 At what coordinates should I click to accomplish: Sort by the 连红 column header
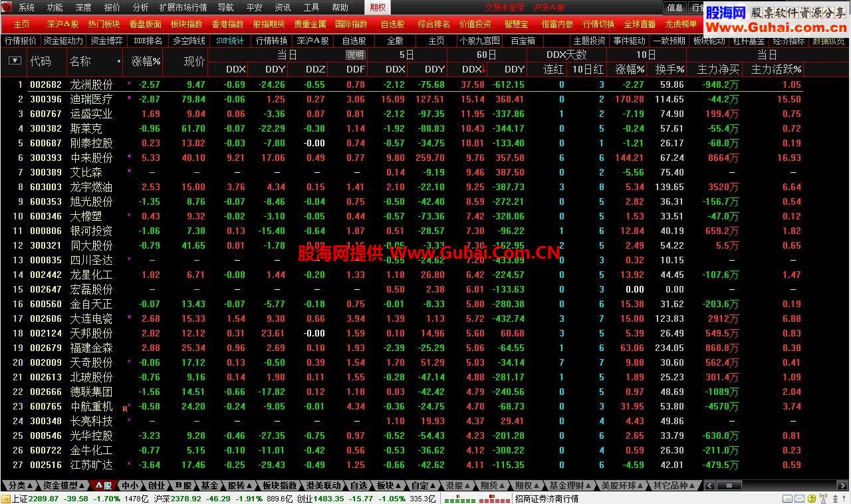553,69
